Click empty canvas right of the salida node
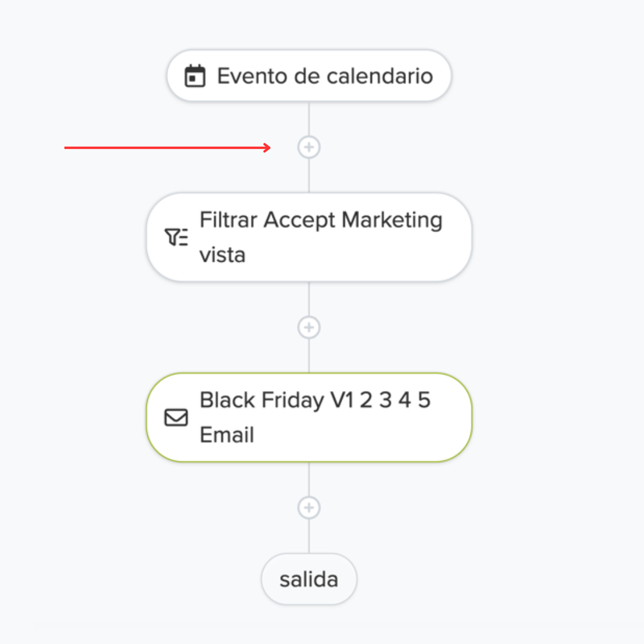The image size is (644, 644). 477,579
